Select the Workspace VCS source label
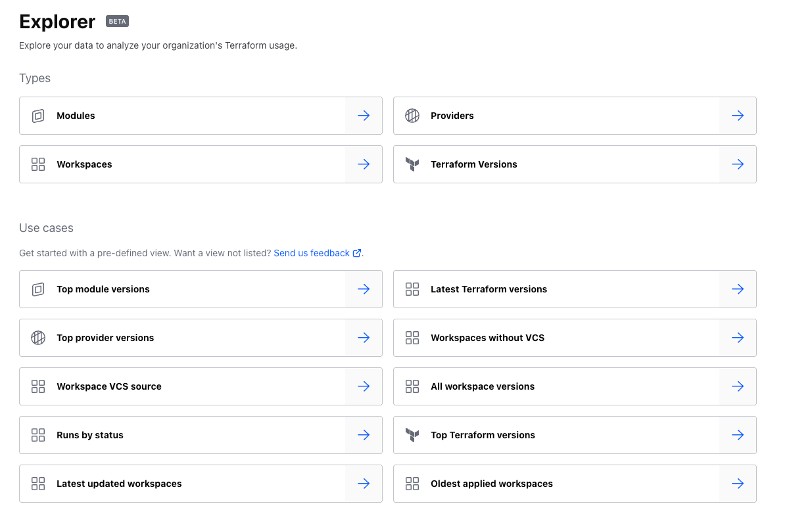Image resolution: width=812 pixels, height=527 pixels. point(109,386)
